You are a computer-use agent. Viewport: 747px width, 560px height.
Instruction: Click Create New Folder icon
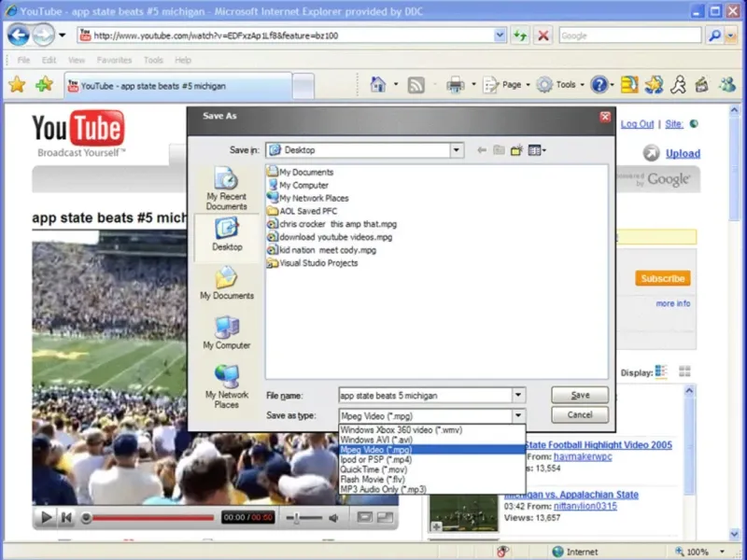[x=516, y=150]
